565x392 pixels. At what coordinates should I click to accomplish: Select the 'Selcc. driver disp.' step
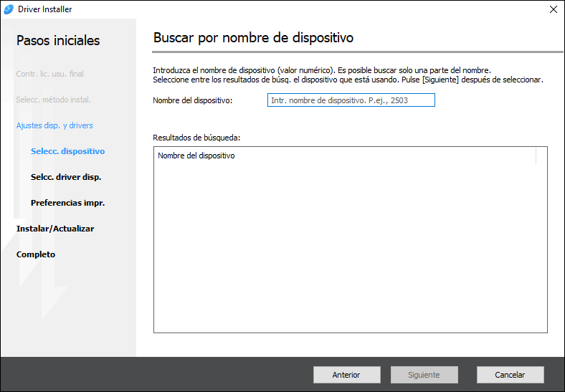click(x=65, y=177)
